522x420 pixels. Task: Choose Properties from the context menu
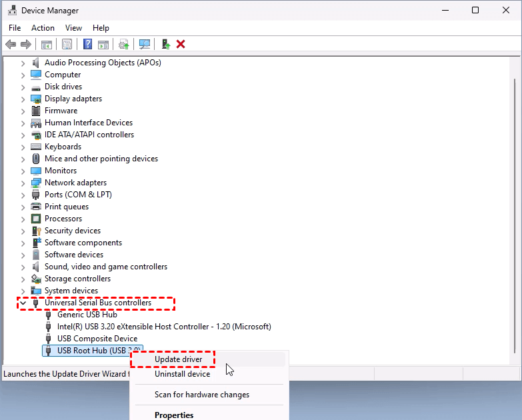pyautogui.click(x=209, y=415)
